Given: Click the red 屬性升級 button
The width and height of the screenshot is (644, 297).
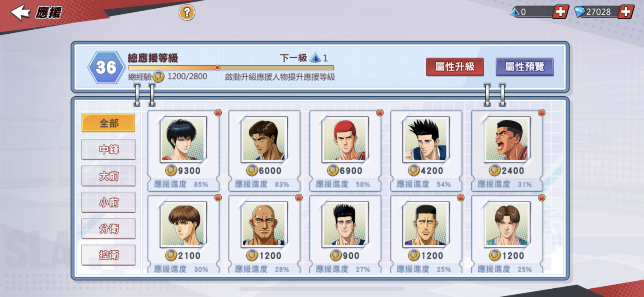Looking at the screenshot, I should click(455, 67).
